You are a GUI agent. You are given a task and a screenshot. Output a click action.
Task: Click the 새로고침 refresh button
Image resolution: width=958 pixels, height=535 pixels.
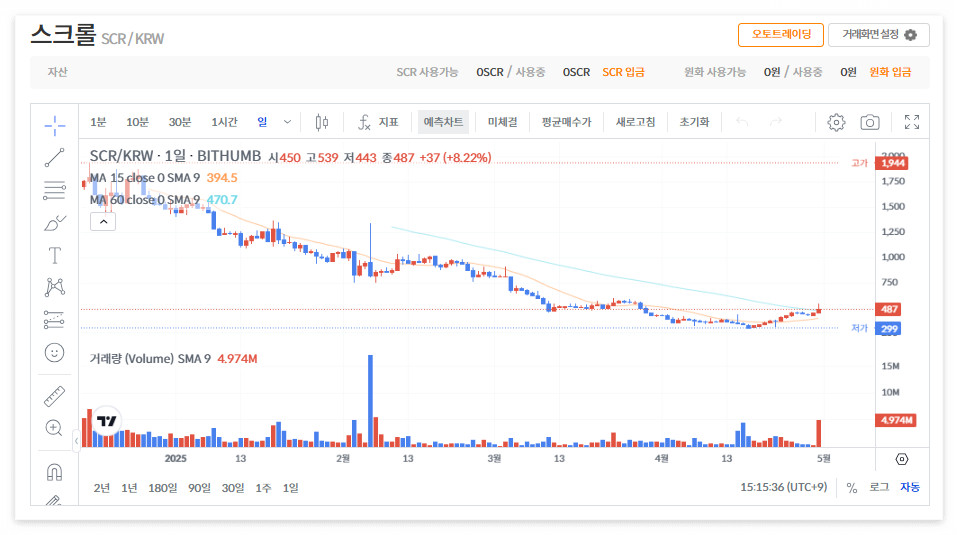(635, 122)
